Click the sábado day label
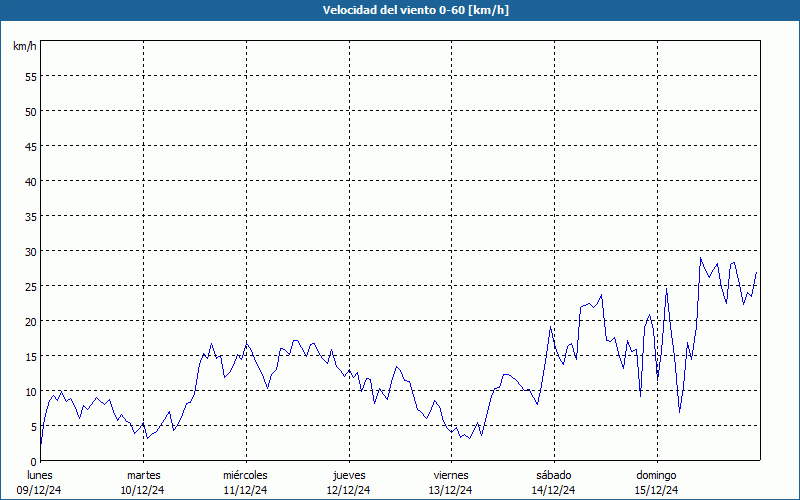This screenshot has height=500, width=800. [554, 475]
